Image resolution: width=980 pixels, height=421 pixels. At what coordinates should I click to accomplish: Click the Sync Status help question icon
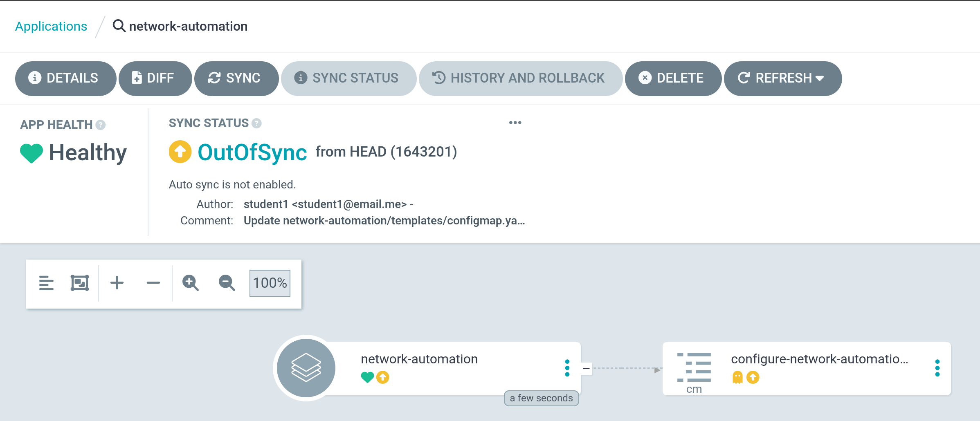256,123
